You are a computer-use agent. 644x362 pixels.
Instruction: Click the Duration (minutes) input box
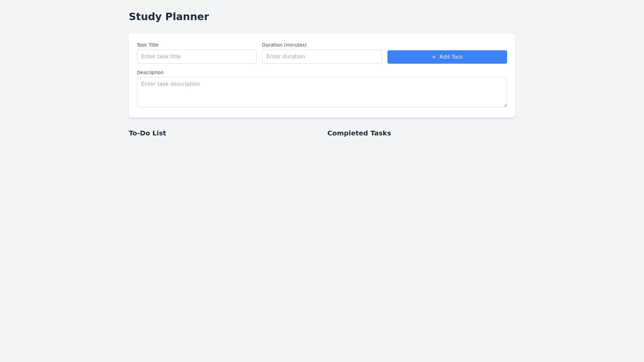[322, 56]
